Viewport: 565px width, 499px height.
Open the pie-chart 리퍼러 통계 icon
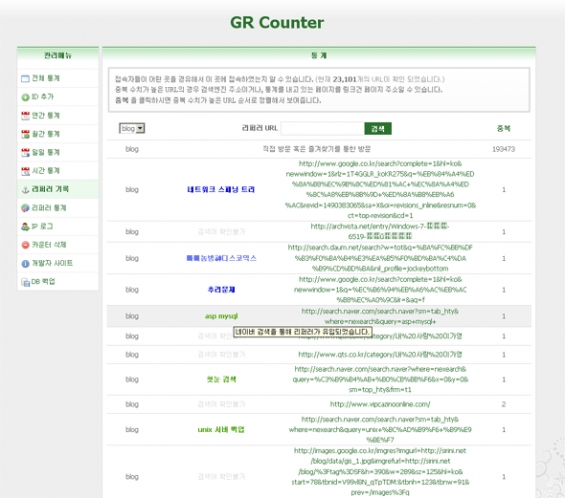point(25,208)
